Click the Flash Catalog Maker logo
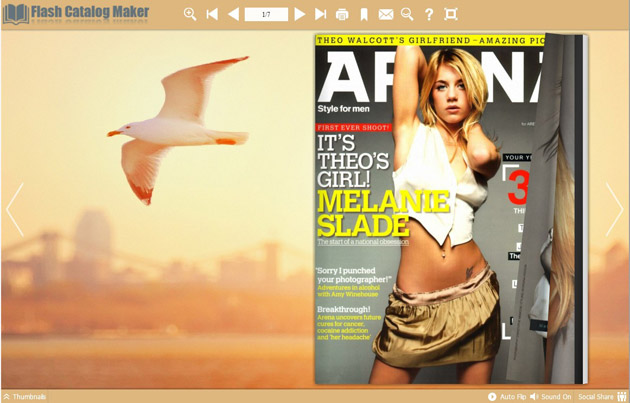 [76, 14]
